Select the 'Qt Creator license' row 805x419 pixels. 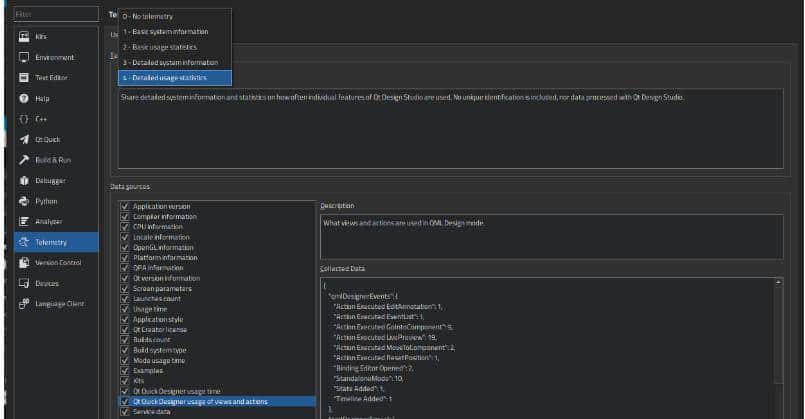click(217, 330)
